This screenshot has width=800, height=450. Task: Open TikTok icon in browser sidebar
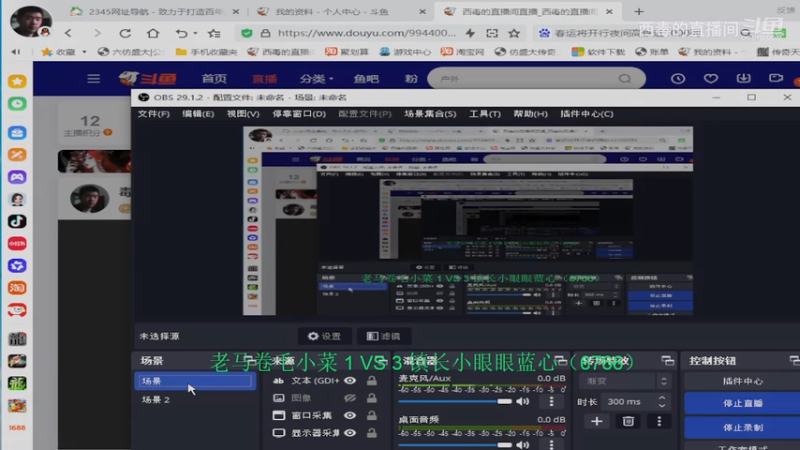coord(17,221)
